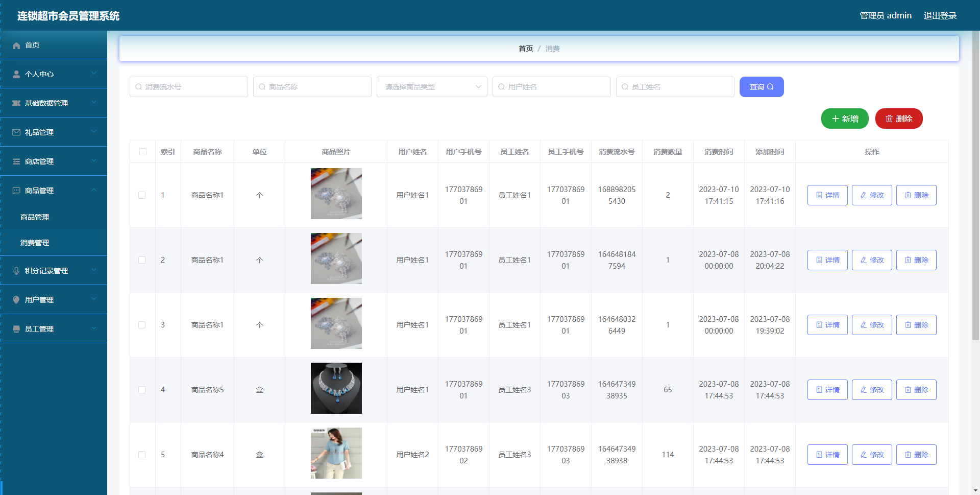Screen dimensions: 980x495
Task: Click the 员工姓名 search field
Action: click(675, 87)
